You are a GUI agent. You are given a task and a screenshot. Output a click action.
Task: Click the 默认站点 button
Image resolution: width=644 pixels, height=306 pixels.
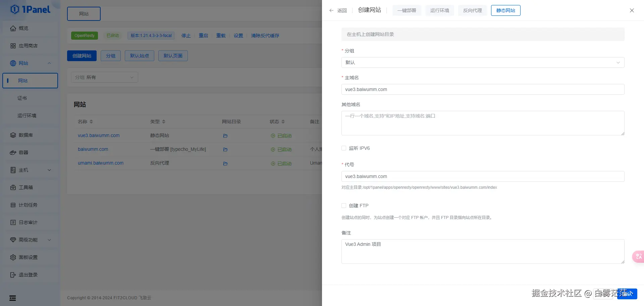point(140,56)
